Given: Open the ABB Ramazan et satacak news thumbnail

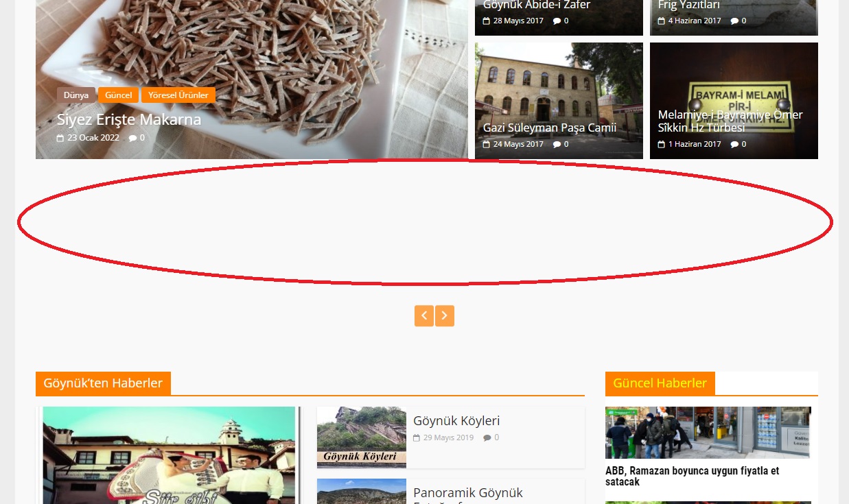Looking at the screenshot, I should [708, 433].
